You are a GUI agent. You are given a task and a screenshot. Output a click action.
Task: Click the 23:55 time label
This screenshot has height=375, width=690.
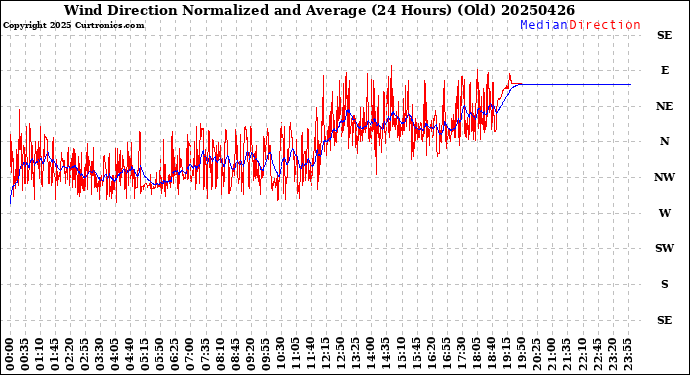[x=627, y=354]
